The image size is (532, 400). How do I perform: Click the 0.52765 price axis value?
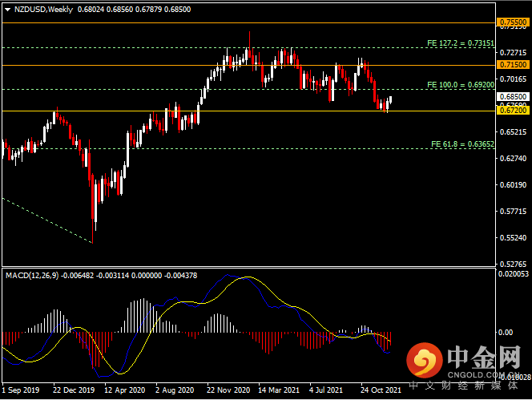514,264
